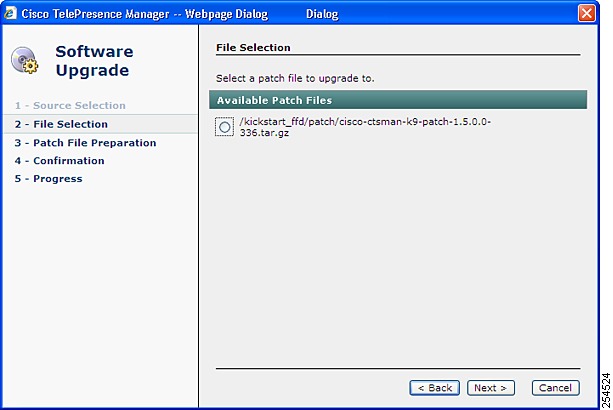The image size is (613, 410).
Task: Select the cisco-ctsman-k9-patch radio button
Action: [x=224, y=127]
